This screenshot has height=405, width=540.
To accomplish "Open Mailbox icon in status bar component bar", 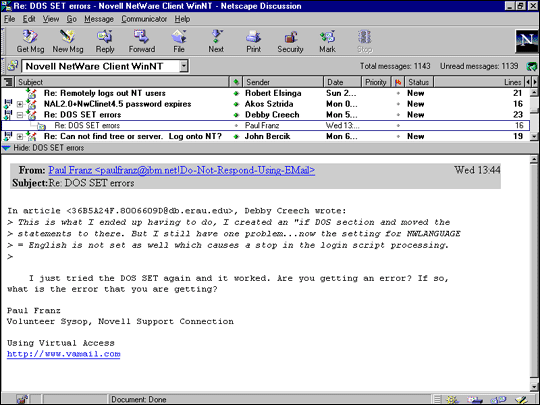I will [x=475, y=400].
